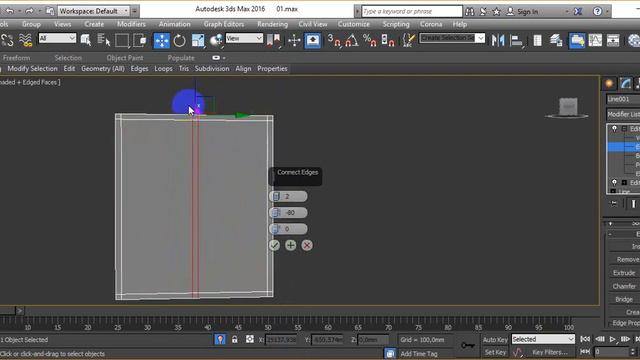Click the Connect Edges segments value field
This screenshot has width=640, height=360.
coord(288,196)
